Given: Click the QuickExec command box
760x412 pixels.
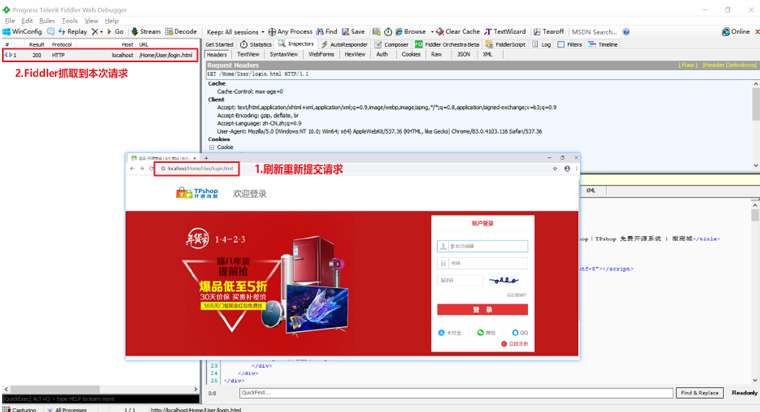Looking at the screenshot, I should 100,399.
